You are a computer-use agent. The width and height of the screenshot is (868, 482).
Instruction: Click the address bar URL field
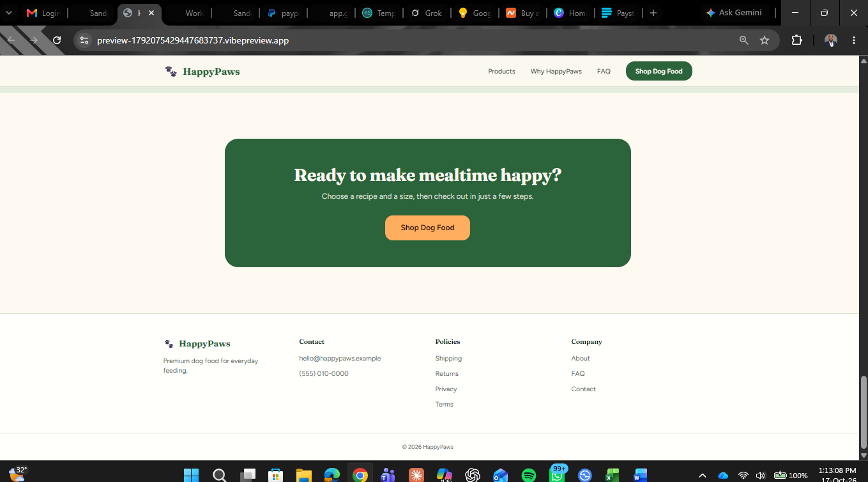click(409, 40)
